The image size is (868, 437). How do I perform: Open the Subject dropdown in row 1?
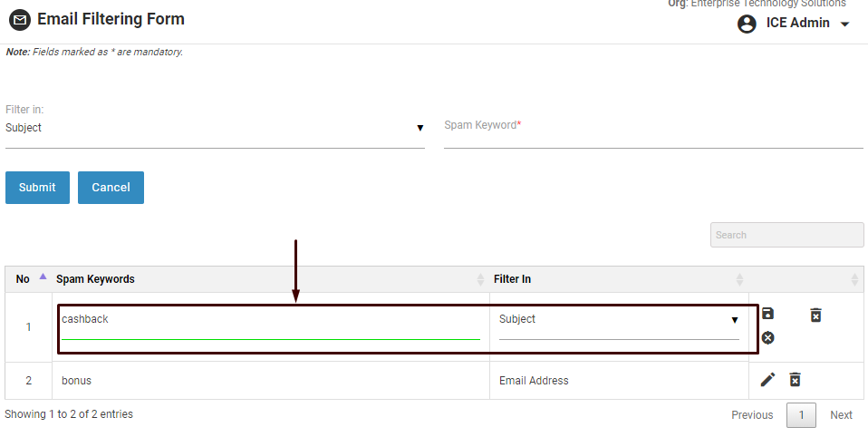coord(619,320)
